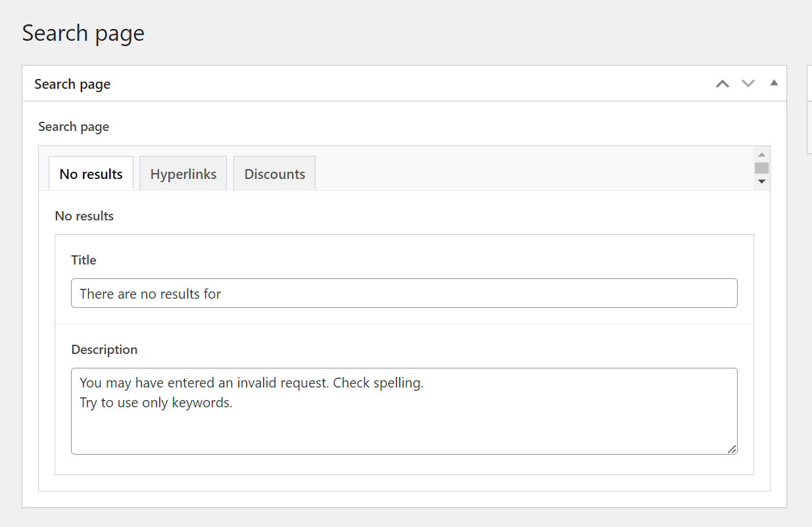
Task: Click the No results section heading
Action: pos(84,216)
